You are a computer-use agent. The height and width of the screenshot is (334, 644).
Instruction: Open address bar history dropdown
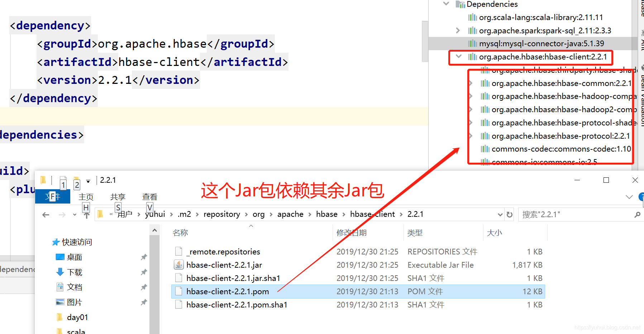pos(500,215)
